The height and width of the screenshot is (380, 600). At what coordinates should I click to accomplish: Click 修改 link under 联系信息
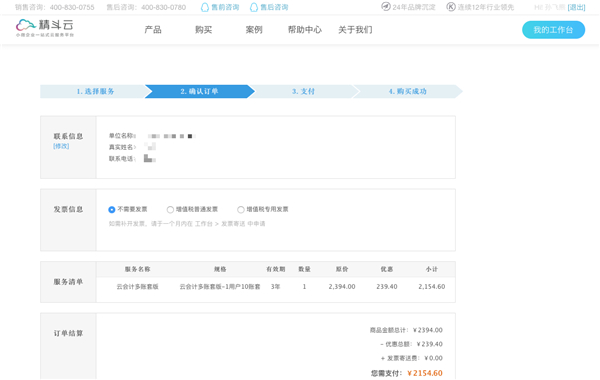coord(61,146)
